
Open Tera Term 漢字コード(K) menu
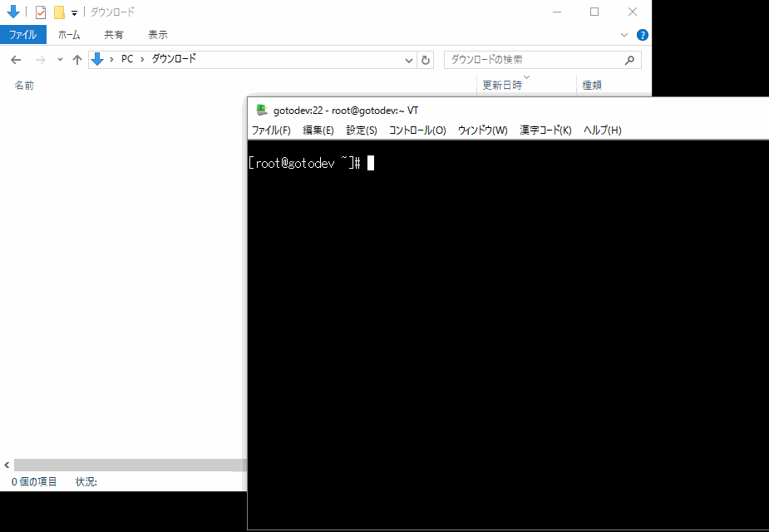tap(546, 130)
